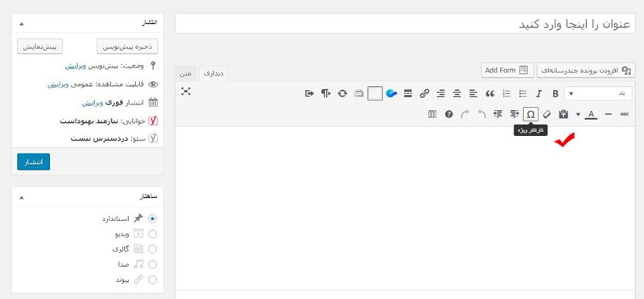Select گالری post format
Viewport: 644px width, 299px height.
(x=152, y=249)
